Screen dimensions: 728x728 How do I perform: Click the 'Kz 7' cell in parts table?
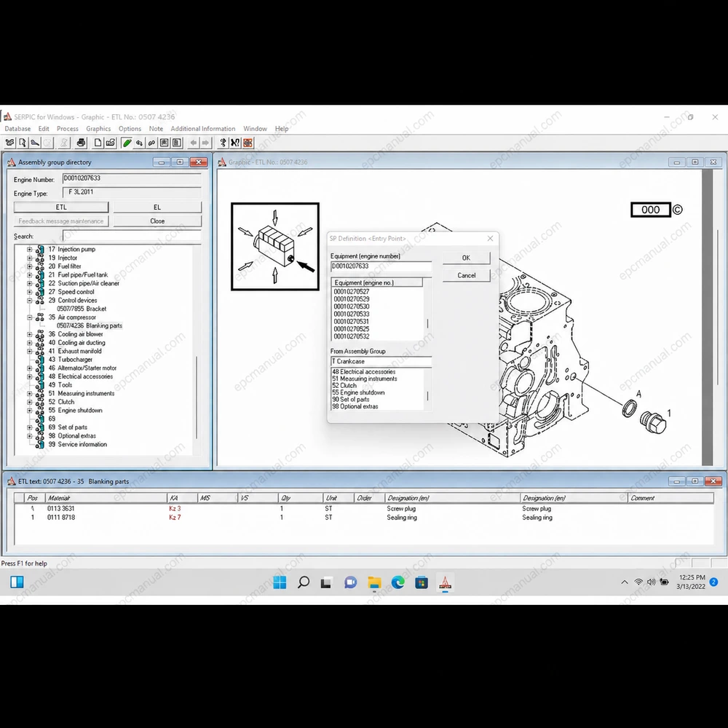coord(175,517)
